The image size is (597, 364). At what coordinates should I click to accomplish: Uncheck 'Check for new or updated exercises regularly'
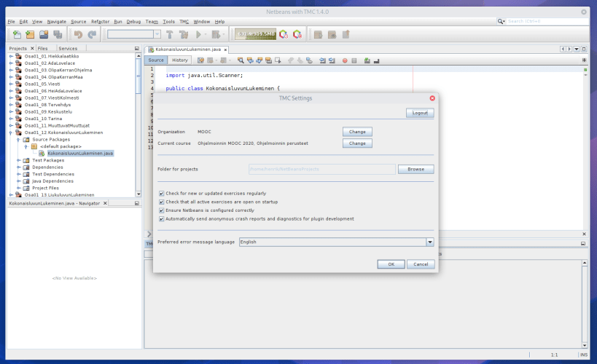click(x=161, y=194)
